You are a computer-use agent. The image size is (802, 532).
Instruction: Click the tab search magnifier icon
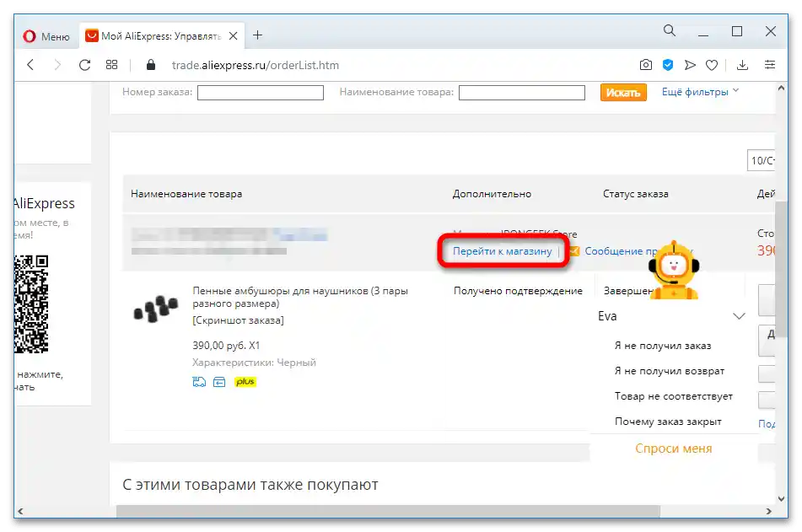(669, 30)
